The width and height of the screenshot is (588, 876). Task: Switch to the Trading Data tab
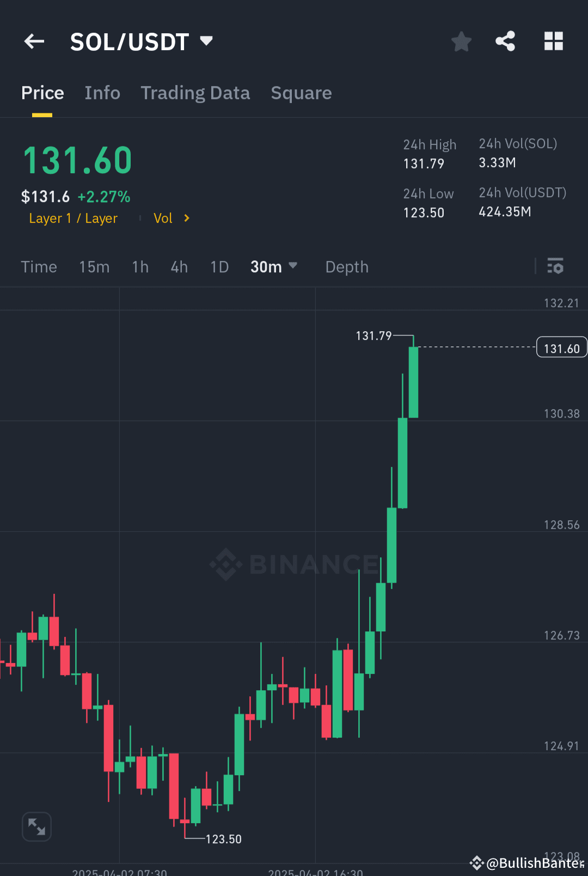pos(195,93)
